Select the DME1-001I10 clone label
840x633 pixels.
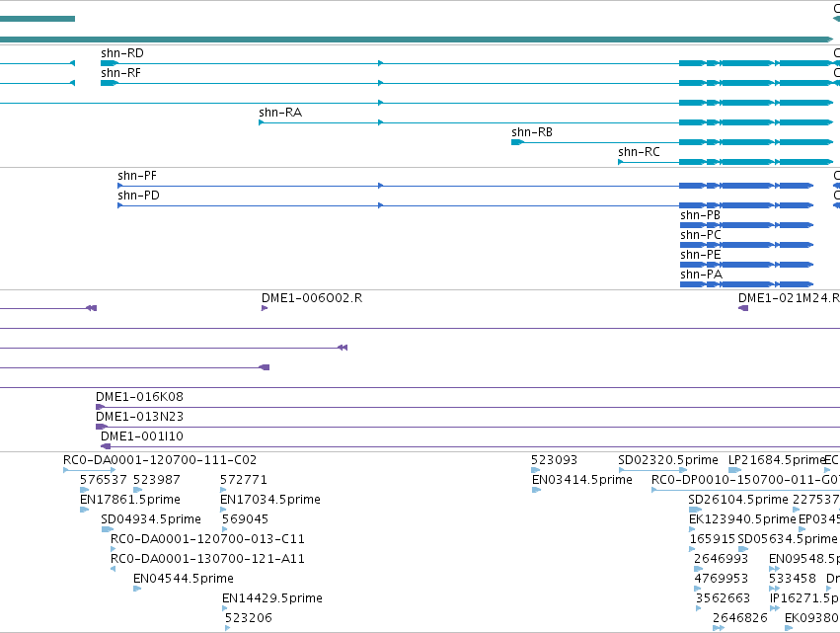coord(142,436)
